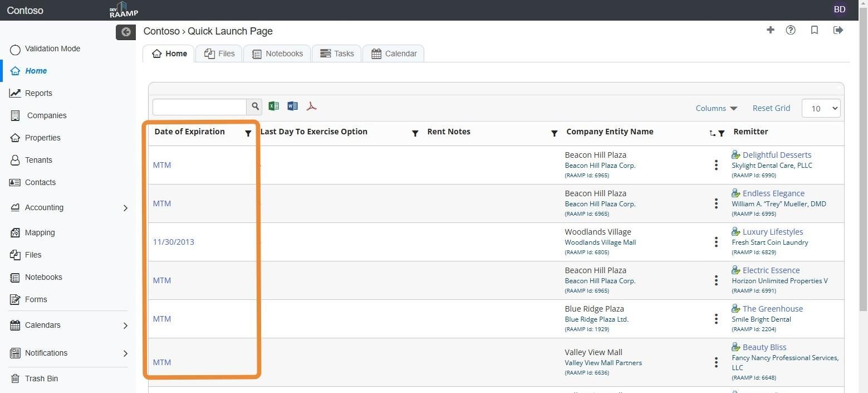The height and width of the screenshot is (393, 868).
Task: Click the RAAMP logo
Action: [124, 10]
